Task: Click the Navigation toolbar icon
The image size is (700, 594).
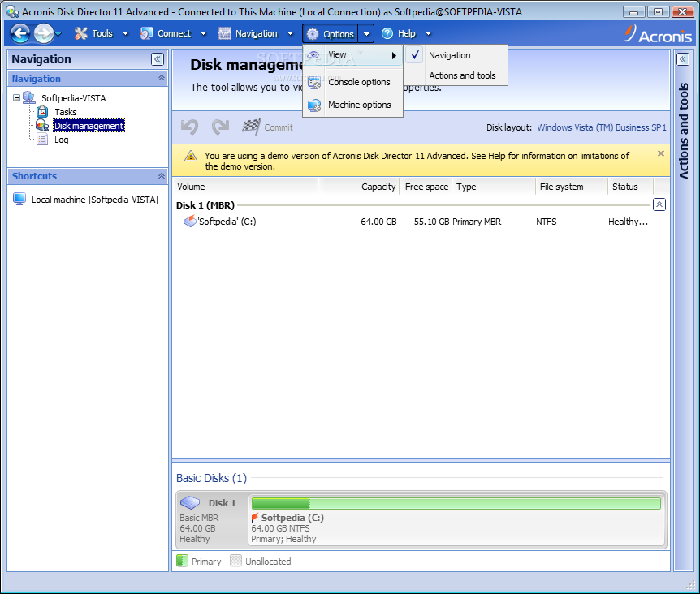Action: click(225, 33)
